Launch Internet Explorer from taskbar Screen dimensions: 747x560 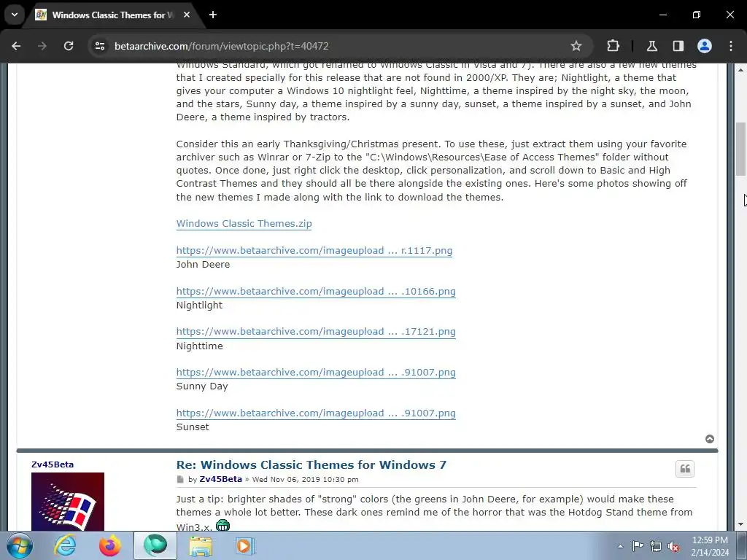click(65, 545)
